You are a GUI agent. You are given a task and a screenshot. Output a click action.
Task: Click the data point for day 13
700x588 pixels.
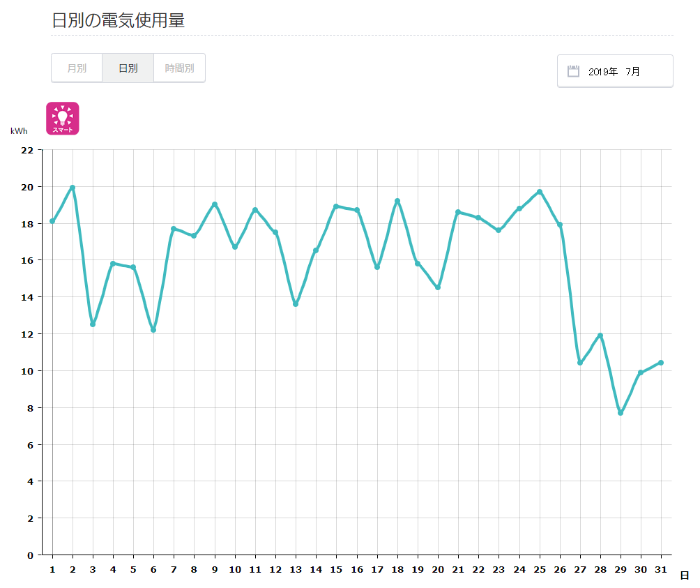(296, 304)
